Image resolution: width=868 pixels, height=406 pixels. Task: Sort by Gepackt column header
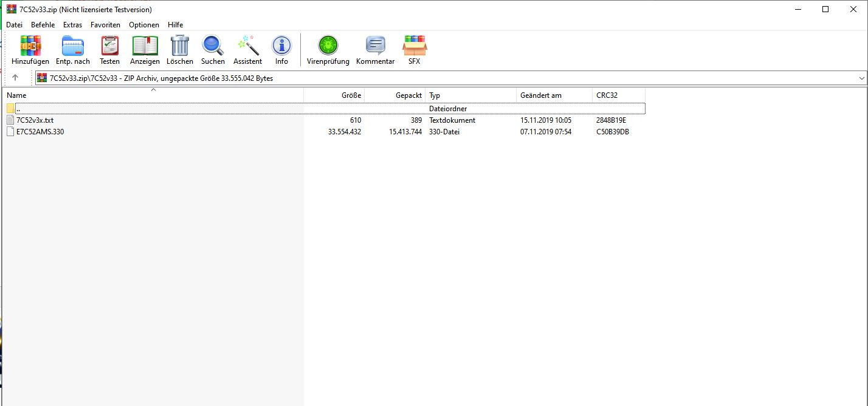pyautogui.click(x=395, y=95)
